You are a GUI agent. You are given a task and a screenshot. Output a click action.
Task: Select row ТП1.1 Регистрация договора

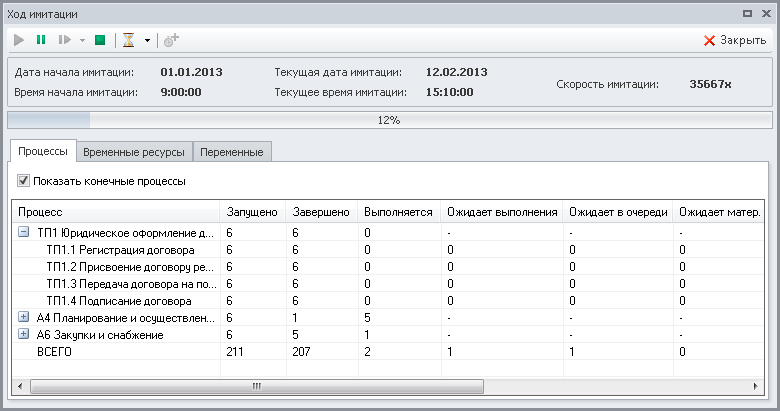[x=120, y=249]
